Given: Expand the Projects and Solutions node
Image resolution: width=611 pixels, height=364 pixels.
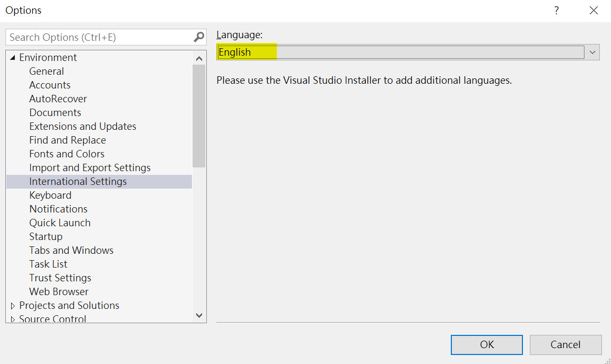Looking at the screenshot, I should (13, 305).
